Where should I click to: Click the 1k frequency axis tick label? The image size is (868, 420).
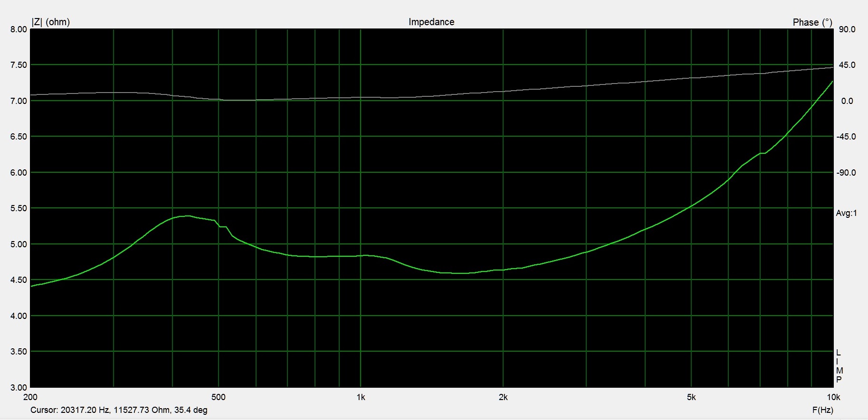[x=361, y=397]
